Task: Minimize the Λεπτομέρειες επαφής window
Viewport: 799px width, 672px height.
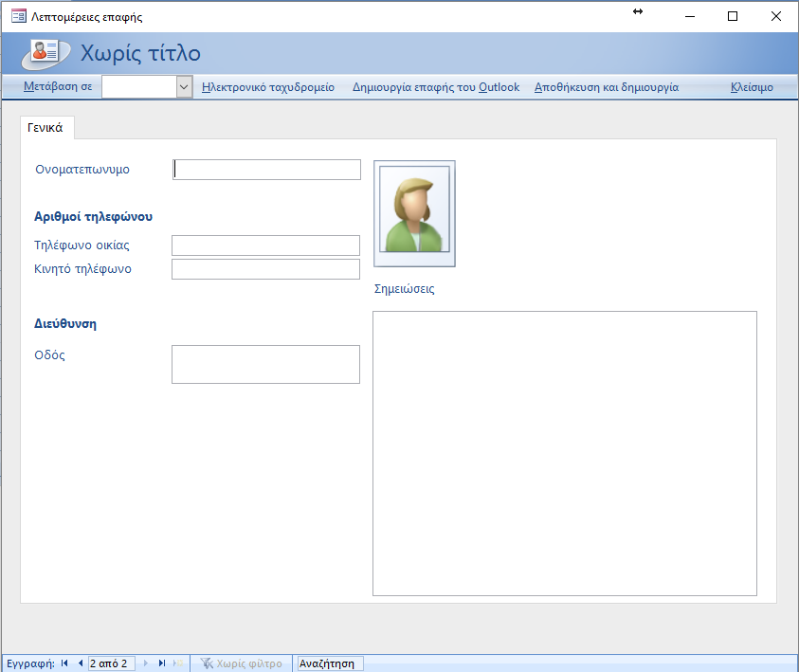Action: pyautogui.click(x=689, y=16)
